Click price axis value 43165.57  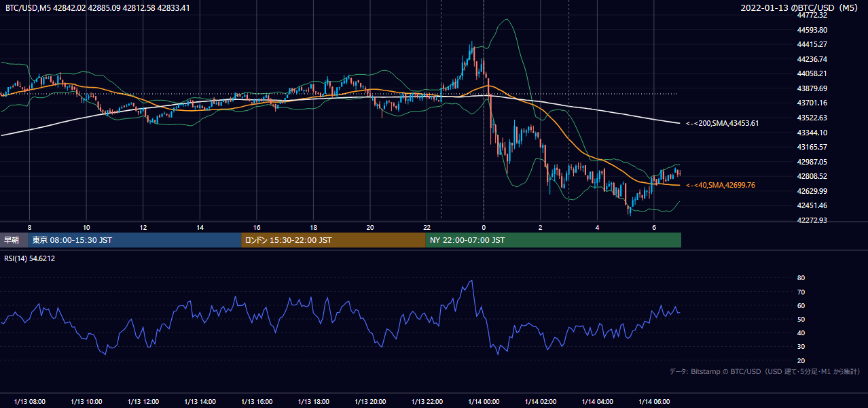(x=812, y=147)
